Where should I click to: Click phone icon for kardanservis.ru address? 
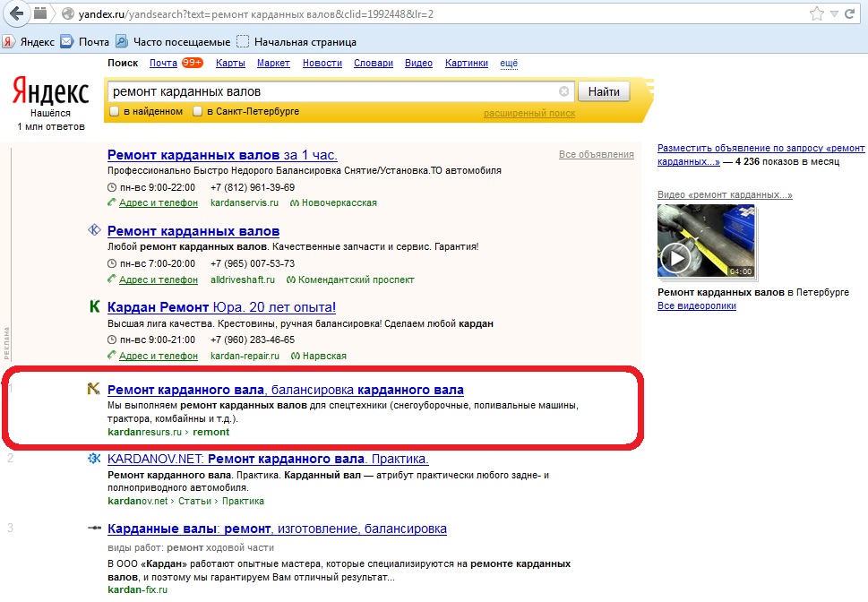coord(112,202)
